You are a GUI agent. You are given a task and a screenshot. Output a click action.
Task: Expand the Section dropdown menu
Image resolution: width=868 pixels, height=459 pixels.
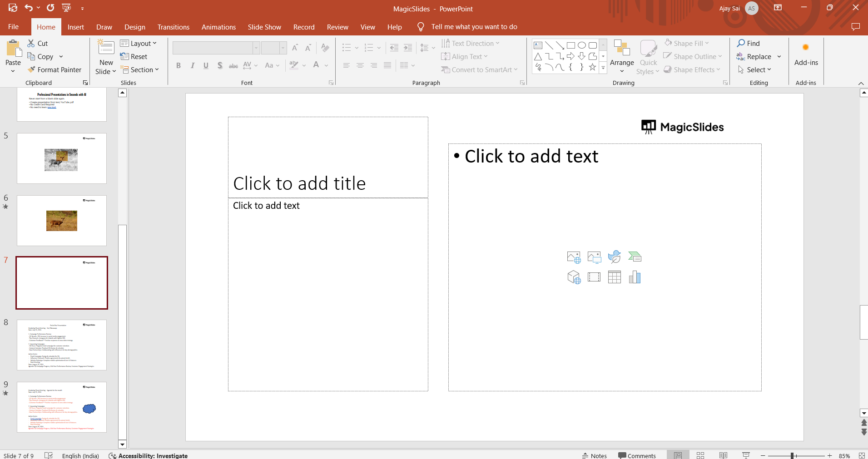[140, 70]
